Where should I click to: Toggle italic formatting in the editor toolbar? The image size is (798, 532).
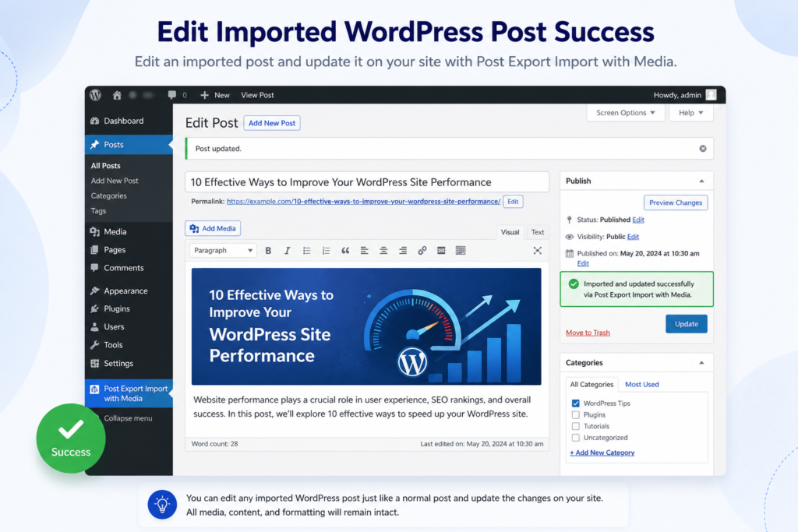tap(287, 250)
